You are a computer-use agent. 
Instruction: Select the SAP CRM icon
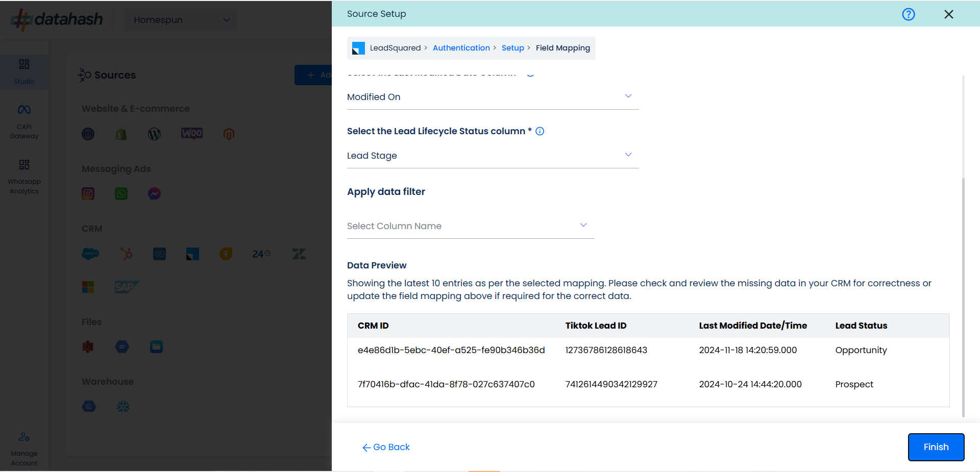[127, 287]
